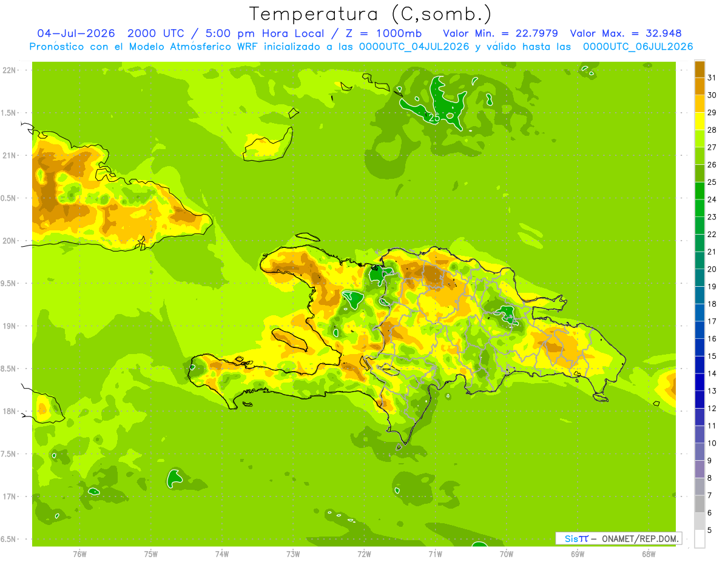Viewport: 728px width, 562px height.
Task: Click legend swatch between 8 and 9
Action: tap(699, 469)
